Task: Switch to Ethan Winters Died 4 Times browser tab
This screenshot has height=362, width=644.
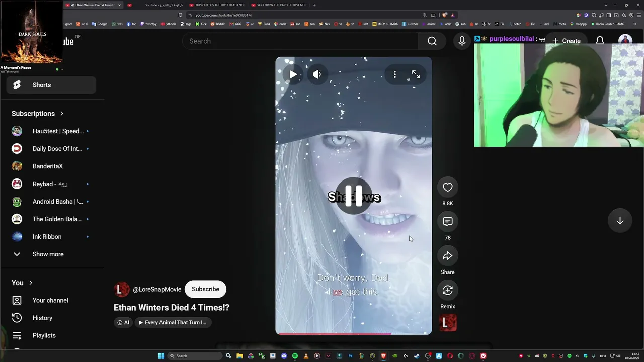Action: (93, 5)
